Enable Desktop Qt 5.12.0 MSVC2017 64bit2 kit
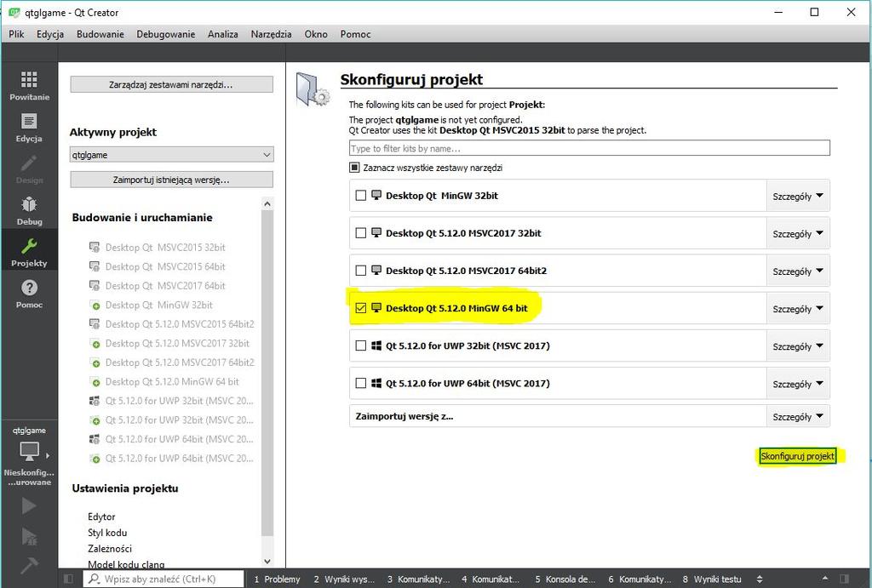Screen dimensions: 872x588 click(361, 271)
